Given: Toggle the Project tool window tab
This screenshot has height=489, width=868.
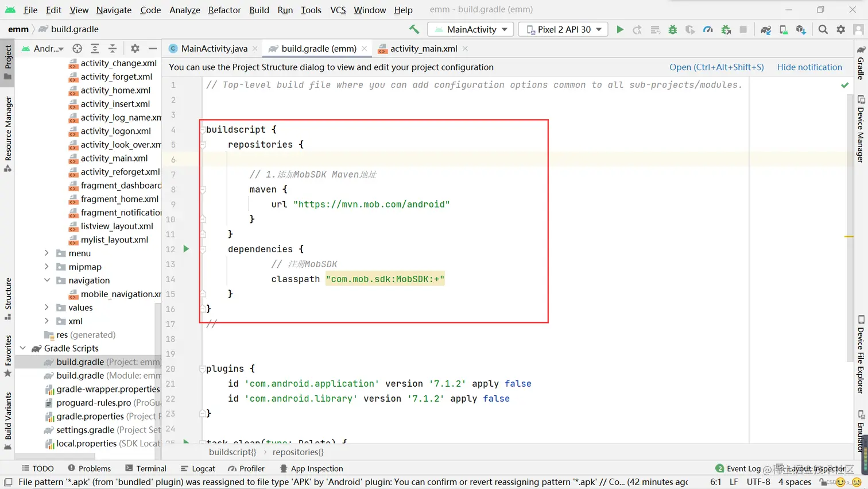Looking at the screenshot, I should [8, 62].
